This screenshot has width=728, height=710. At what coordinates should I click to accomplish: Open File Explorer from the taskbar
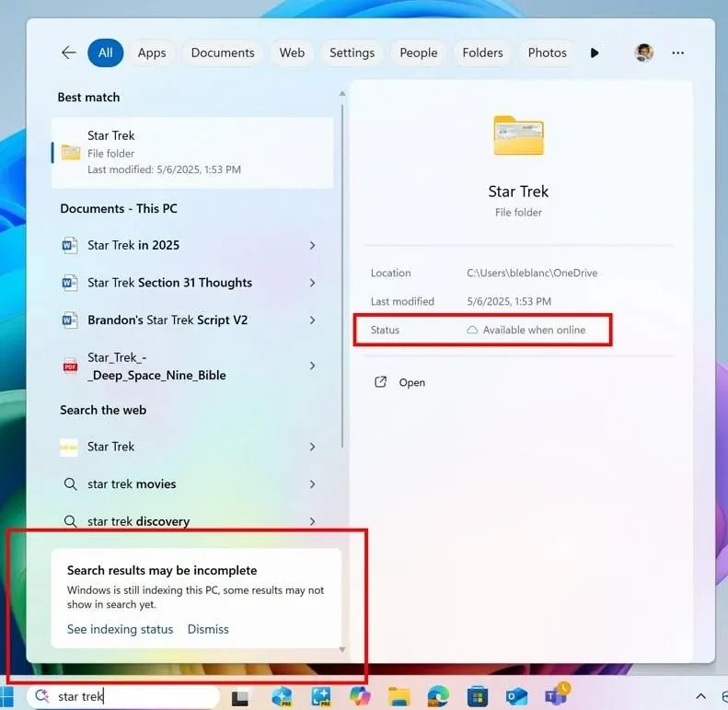[x=399, y=697]
